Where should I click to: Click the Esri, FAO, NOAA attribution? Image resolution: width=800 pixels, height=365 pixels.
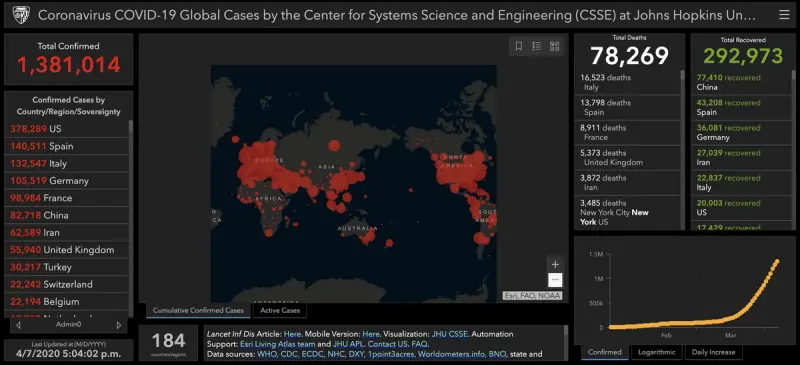(532, 296)
